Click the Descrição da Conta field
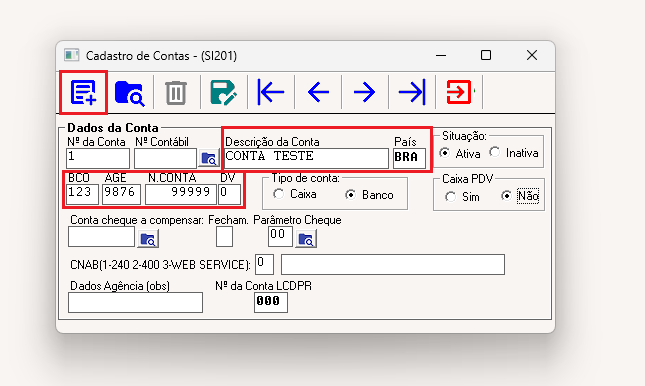This screenshot has height=386, width=645. coord(306,158)
